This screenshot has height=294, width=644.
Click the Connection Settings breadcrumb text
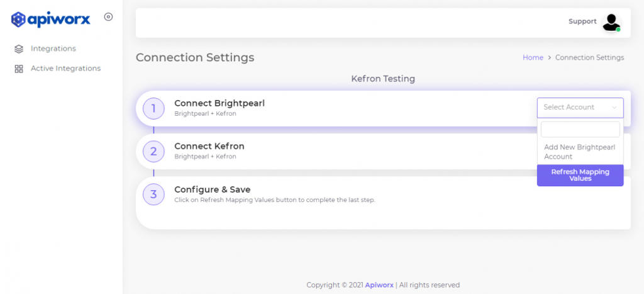pos(589,57)
